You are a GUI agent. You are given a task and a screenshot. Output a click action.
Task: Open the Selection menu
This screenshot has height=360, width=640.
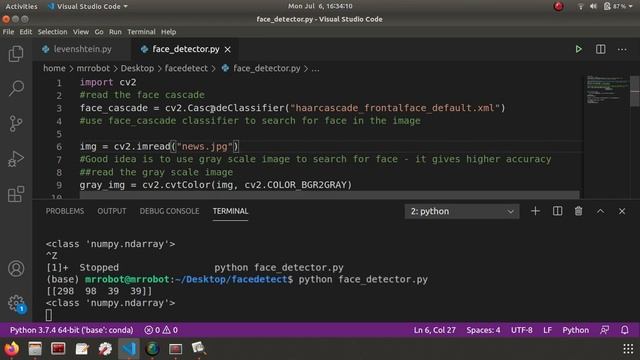[x=52, y=32]
